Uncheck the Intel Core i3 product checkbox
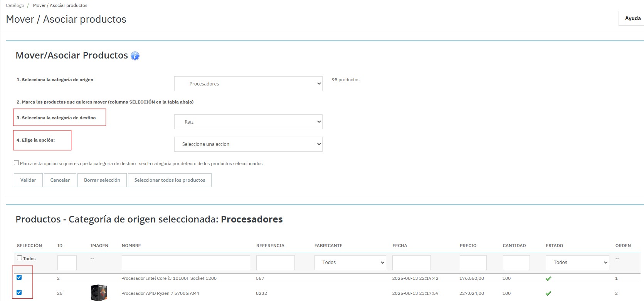The width and height of the screenshot is (644, 301). [x=19, y=278]
